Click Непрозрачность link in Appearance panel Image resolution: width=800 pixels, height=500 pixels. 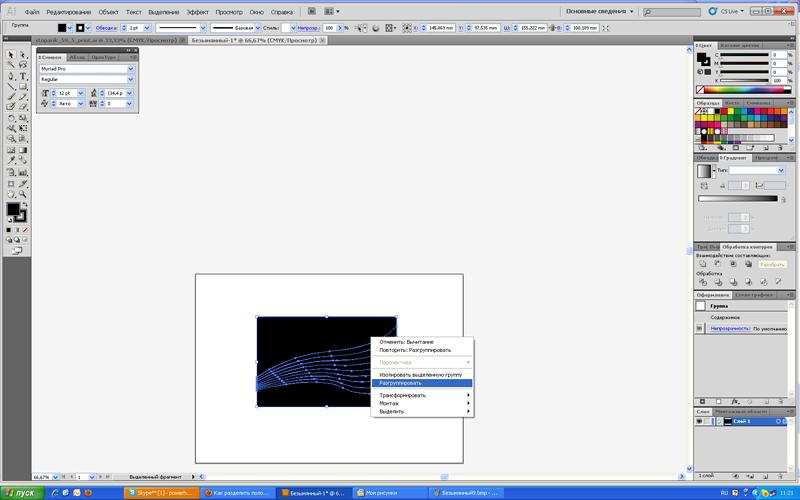tap(730, 329)
